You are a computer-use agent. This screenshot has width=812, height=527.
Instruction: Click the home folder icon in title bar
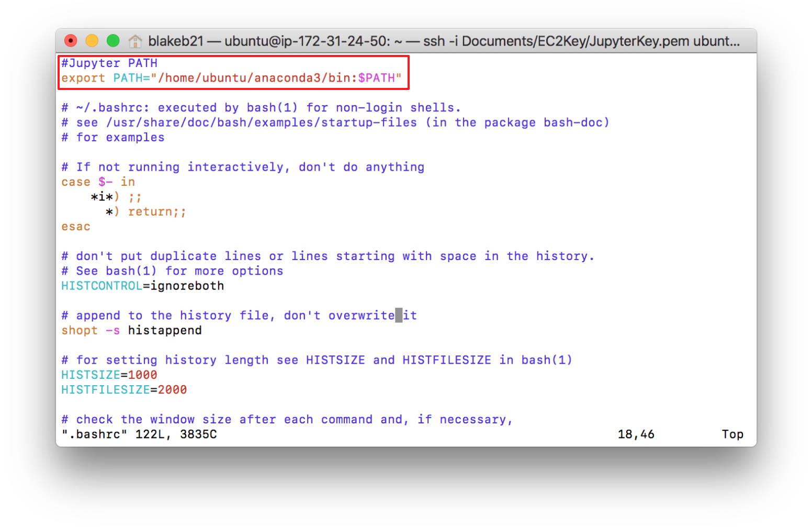[x=135, y=41]
